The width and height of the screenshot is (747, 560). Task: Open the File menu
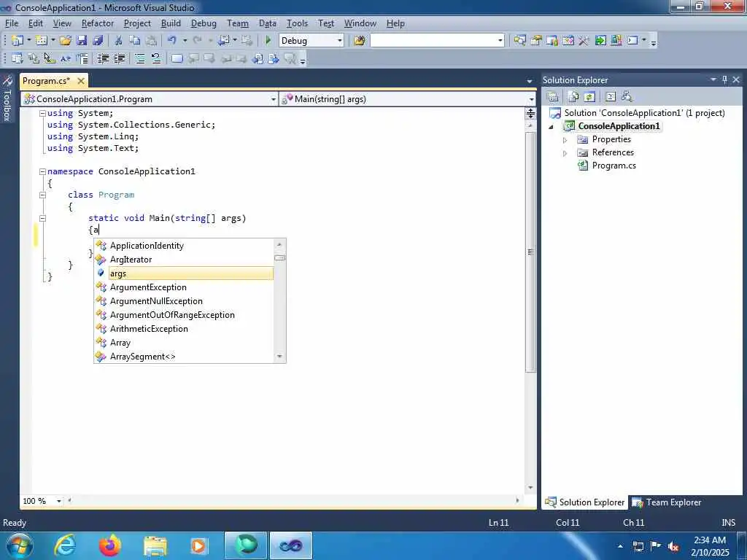click(12, 23)
